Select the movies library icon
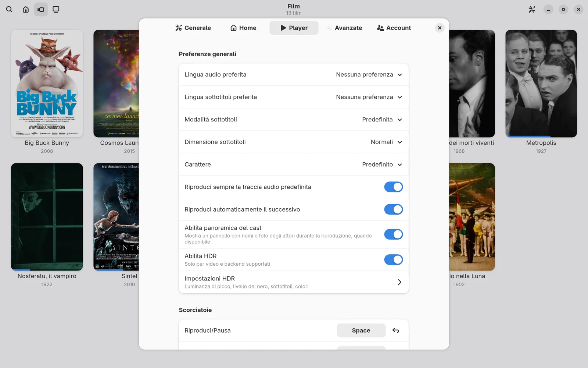The height and width of the screenshot is (368, 588). tap(41, 10)
